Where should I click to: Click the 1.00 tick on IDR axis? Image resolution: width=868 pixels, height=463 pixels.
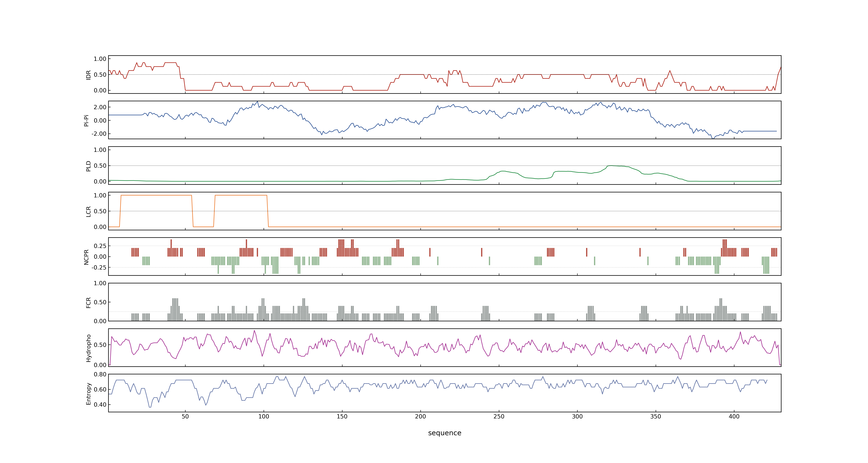[x=100, y=59]
